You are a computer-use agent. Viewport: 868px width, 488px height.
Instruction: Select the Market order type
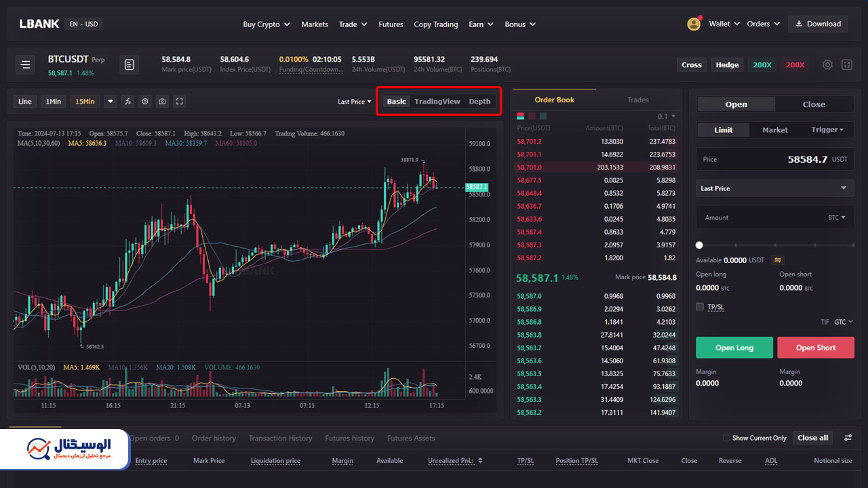tap(775, 129)
